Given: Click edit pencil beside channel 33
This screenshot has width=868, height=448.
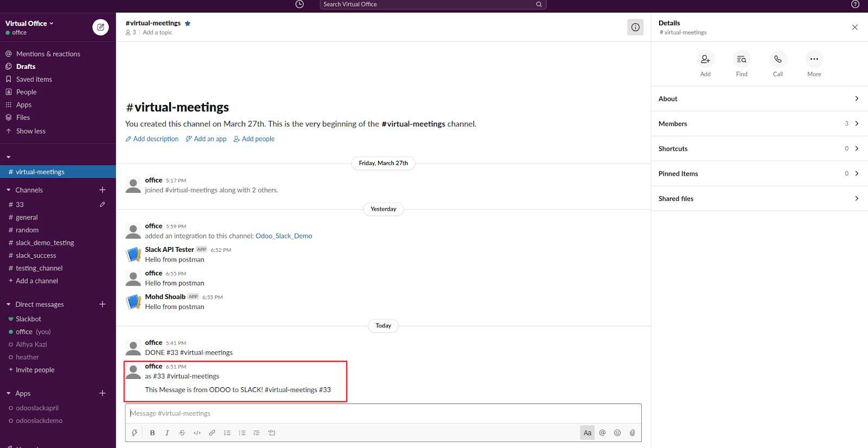Looking at the screenshot, I should 103,205.
